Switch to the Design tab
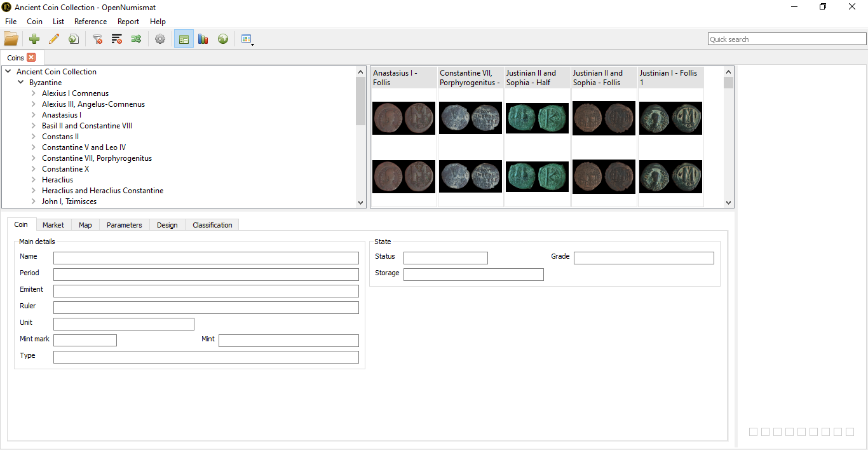 click(167, 225)
